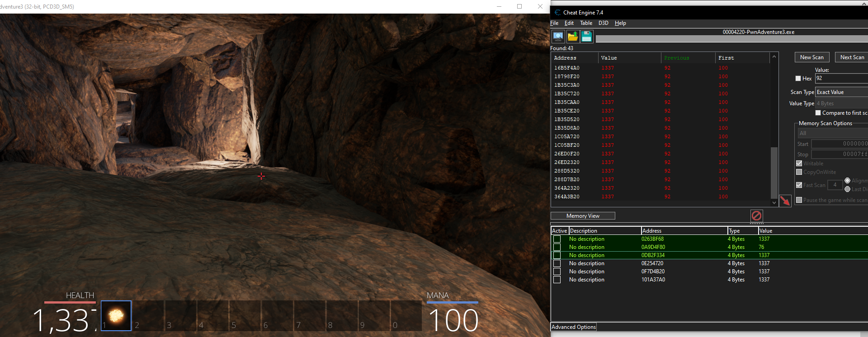Select result address 1B35C3A0

point(566,85)
